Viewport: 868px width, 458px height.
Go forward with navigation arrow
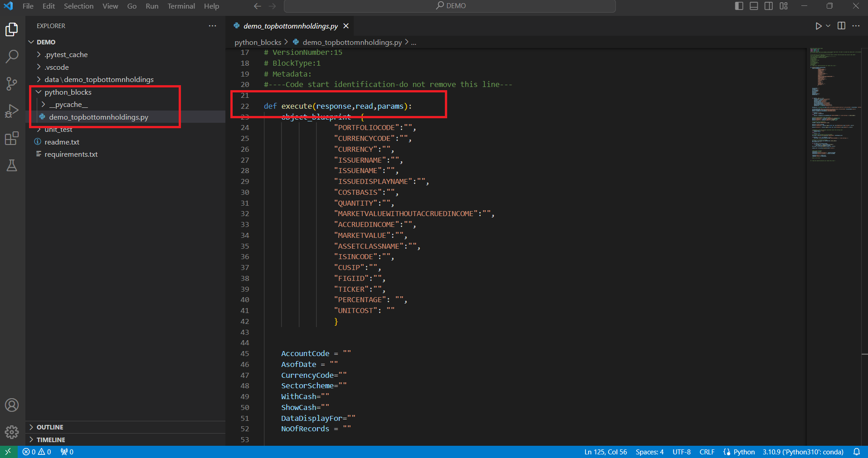point(272,6)
